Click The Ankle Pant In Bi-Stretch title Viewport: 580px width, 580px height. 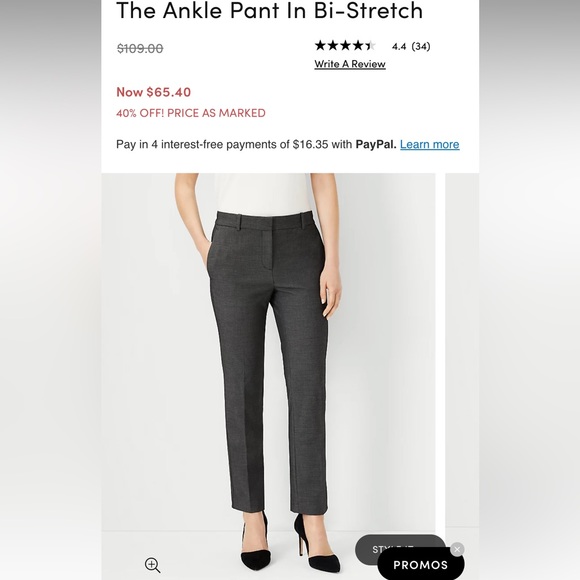tap(270, 10)
